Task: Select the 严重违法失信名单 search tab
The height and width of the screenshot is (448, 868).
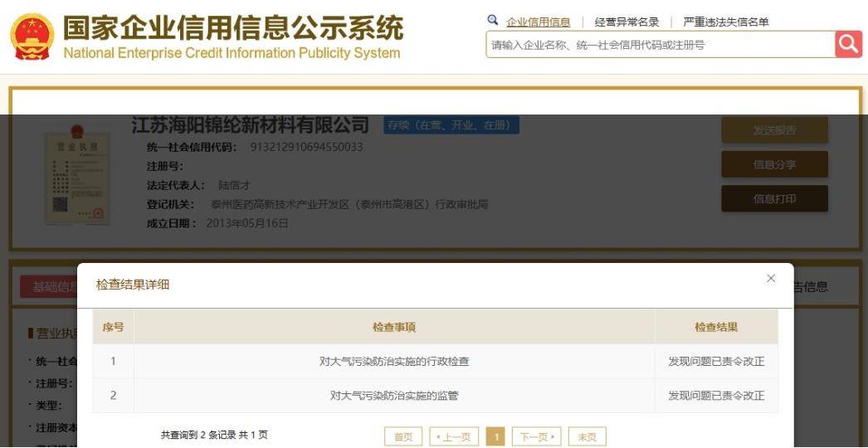Action: tap(726, 22)
